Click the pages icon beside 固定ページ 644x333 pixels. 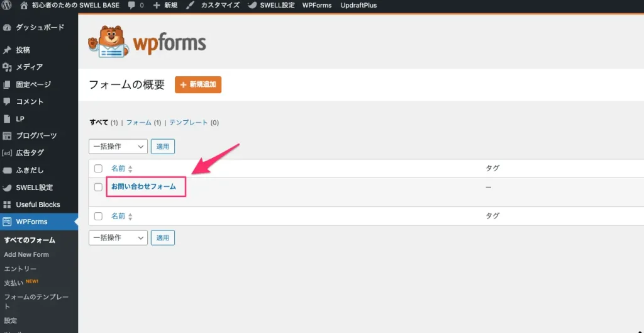(x=6, y=85)
